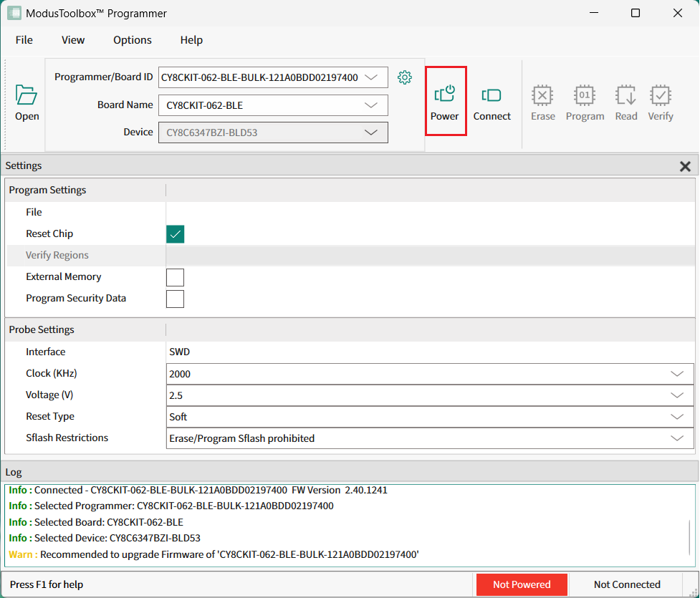Viewport: 700px width, 598px height.
Task: Click the Log panel vertical scrollbar
Action: pyautogui.click(x=689, y=538)
